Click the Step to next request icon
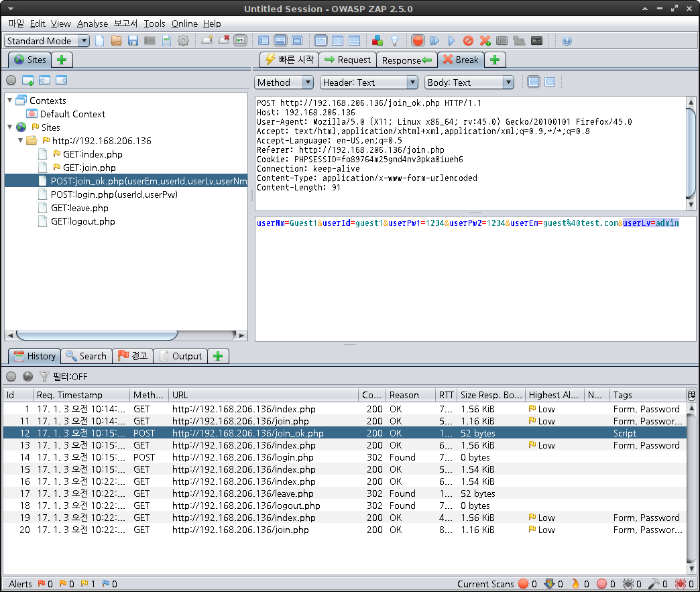Screen dimensions: 700x592 tap(434, 41)
